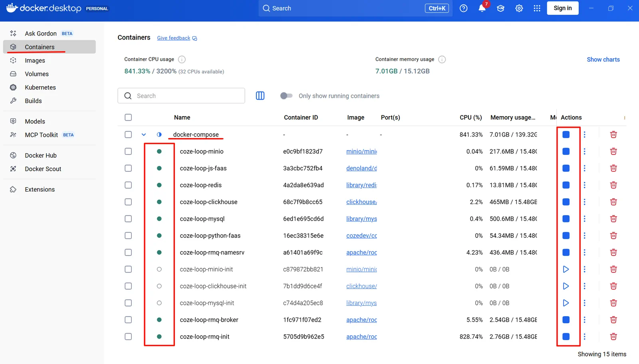Open more actions for coze-loop-minio-init

(584, 269)
